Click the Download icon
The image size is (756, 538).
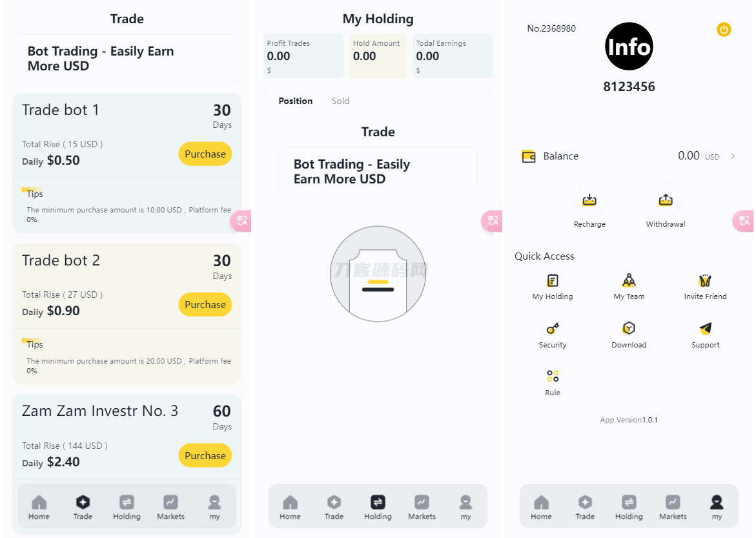[x=629, y=329]
